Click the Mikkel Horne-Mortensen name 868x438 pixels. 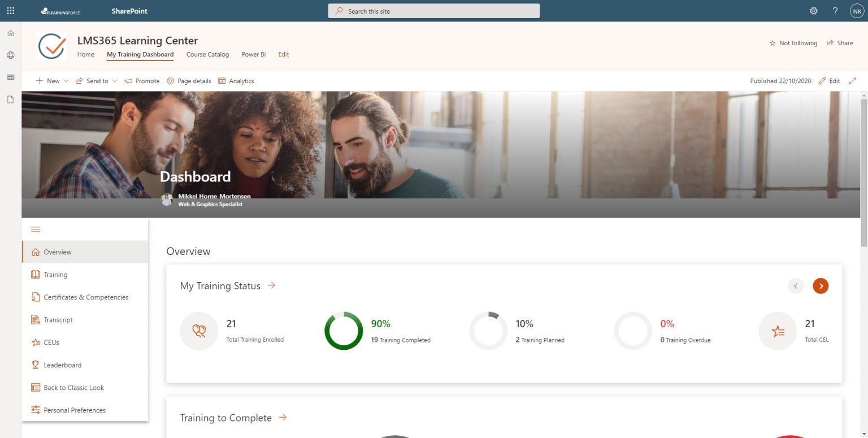coord(214,196)
